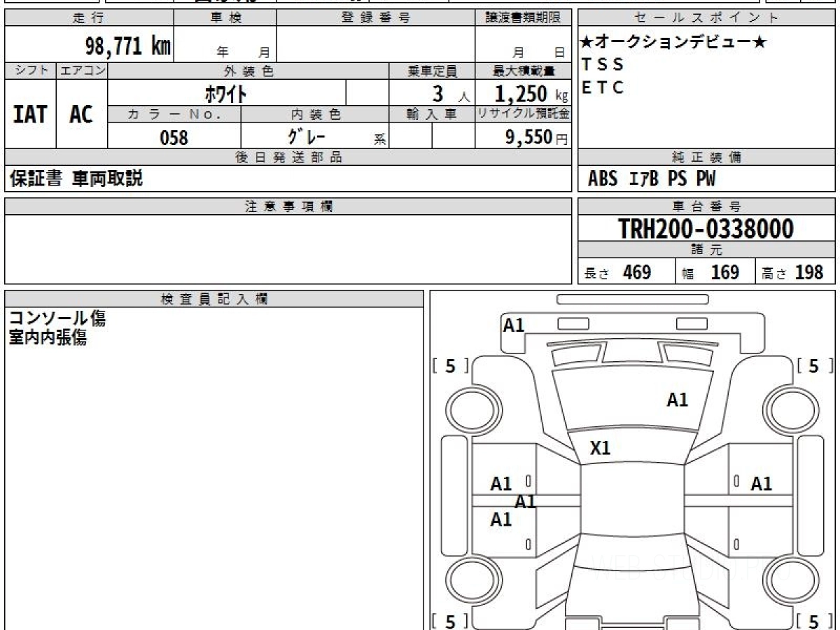
Task: Select the 登録番号 header
Action: click(376, 18)
